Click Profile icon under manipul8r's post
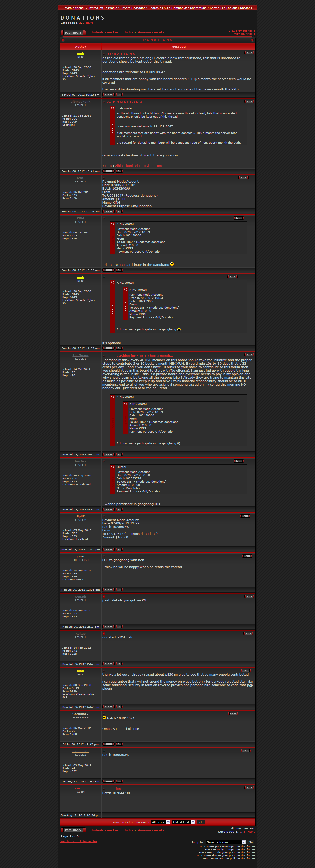315x868 pixels. (x=108, y=781)
